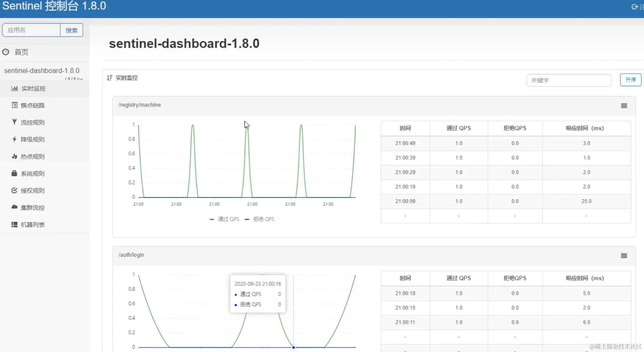Screen dimensions: 644x352
Task: Go to 首页 home link
Action: click(x=21, y=52)
